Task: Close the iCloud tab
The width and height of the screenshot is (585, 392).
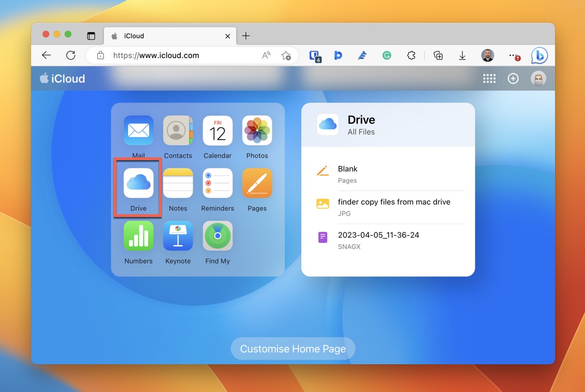Action: click(227, 36)
